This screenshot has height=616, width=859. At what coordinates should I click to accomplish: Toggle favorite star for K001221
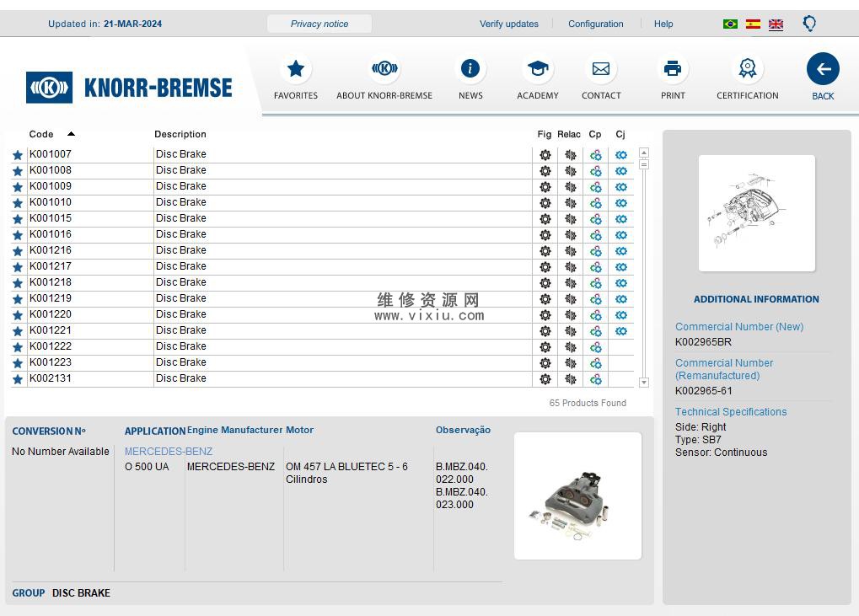(18, 331)
